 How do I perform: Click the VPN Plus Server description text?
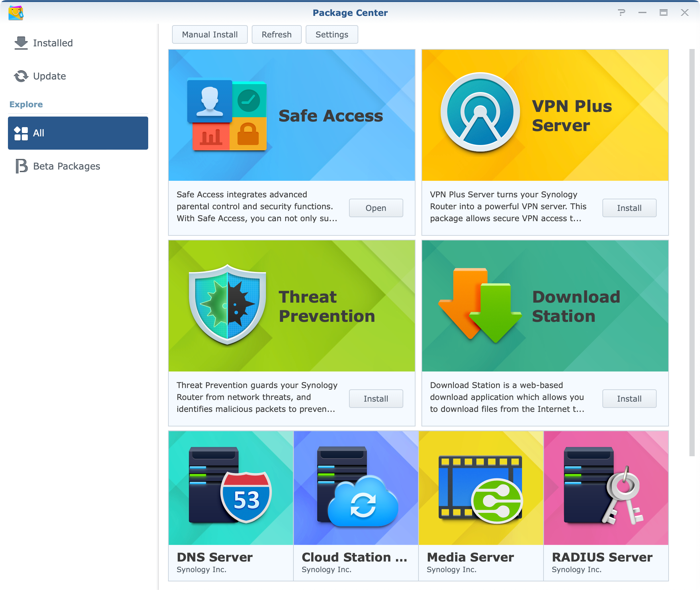[508, 206]
